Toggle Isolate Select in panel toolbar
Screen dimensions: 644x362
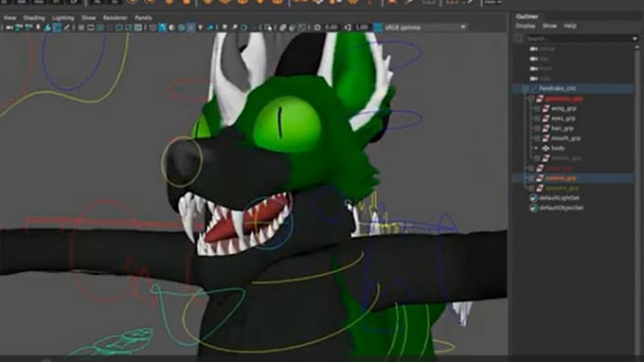[267, 27]
